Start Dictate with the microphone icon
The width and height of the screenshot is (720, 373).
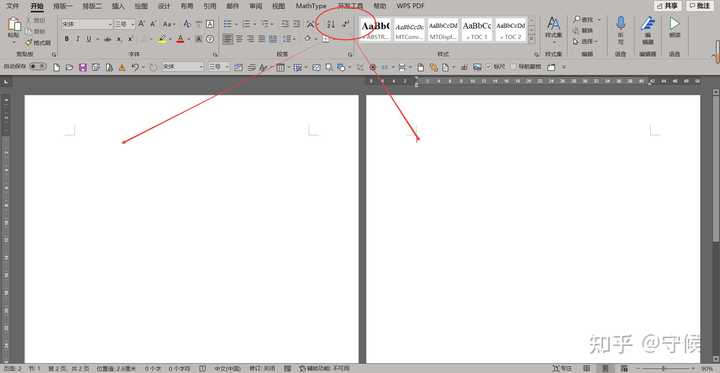pyautogui.click(x=621, y=23)
